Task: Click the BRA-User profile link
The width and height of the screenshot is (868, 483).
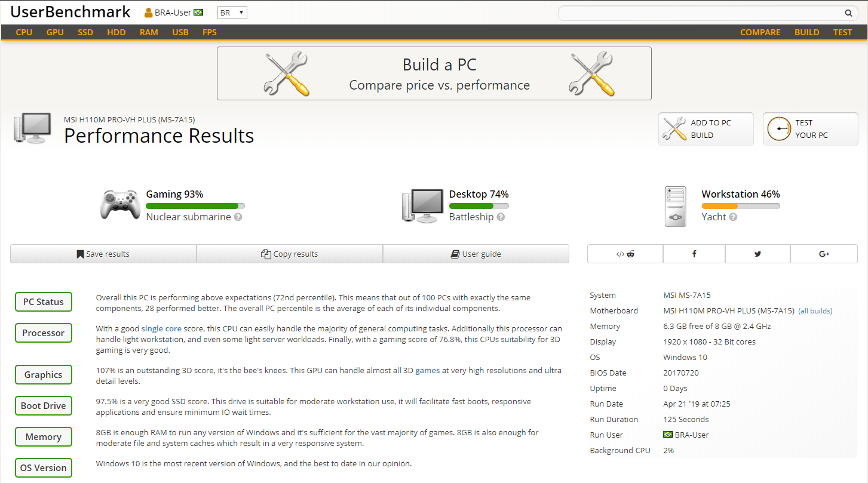Action: (173, 13)
